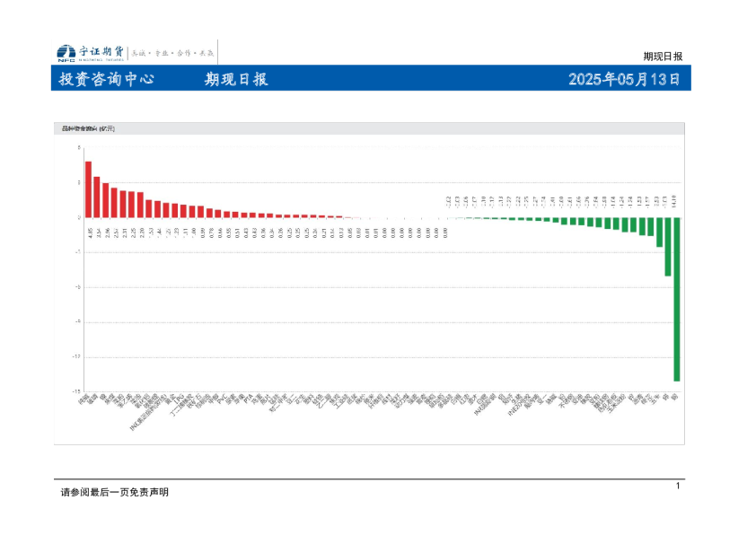The height and width of the screenshot is (535, 756).
Task: Click the second-tallest green bar
Action: (x=667, y=246)
